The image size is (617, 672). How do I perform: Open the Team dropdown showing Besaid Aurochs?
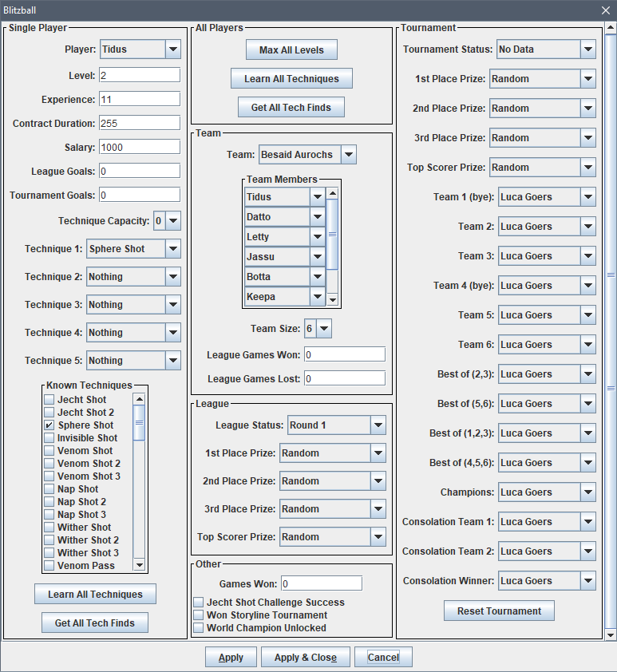point(307,155)
